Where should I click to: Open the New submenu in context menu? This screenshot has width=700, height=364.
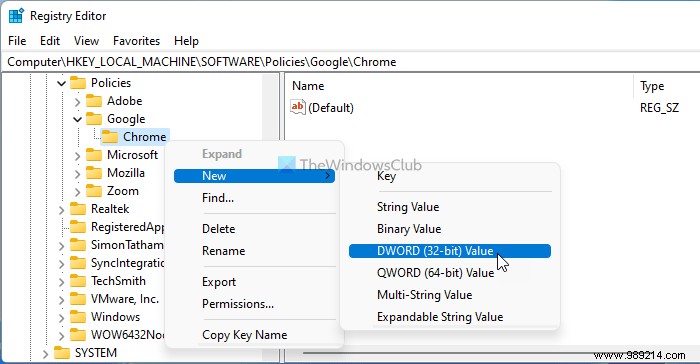(254, 176)
